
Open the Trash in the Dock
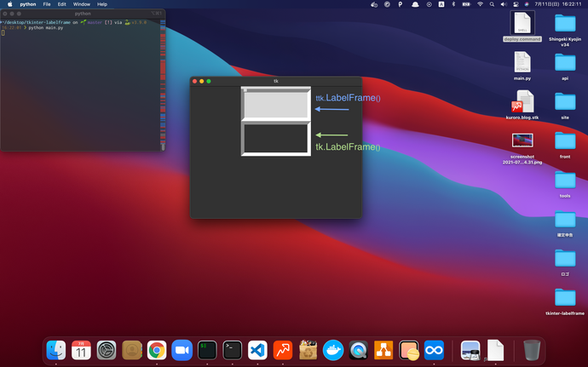(532, 351)
